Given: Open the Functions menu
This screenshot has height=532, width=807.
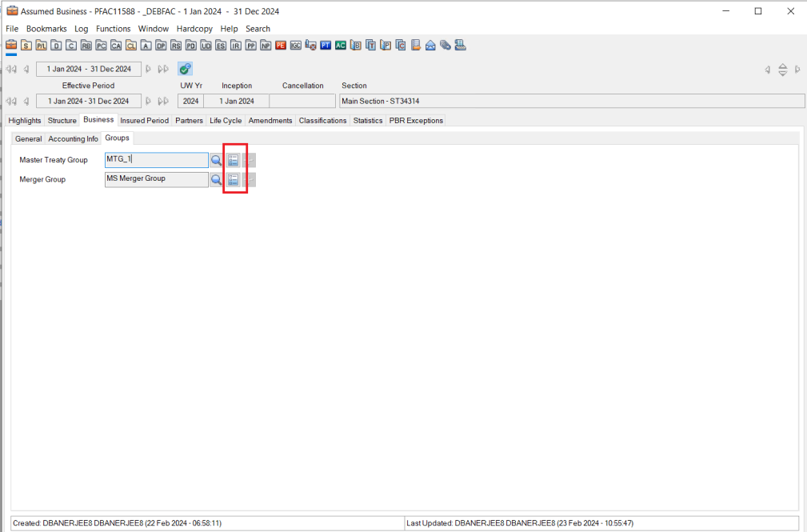Looking at the screenshot, I should point(113,29).
